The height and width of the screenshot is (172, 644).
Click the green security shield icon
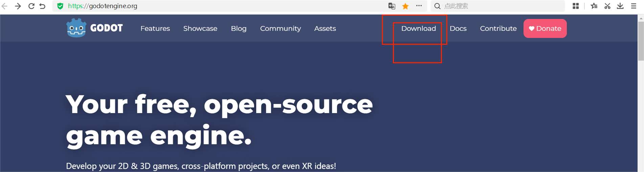tap(60, 6)
